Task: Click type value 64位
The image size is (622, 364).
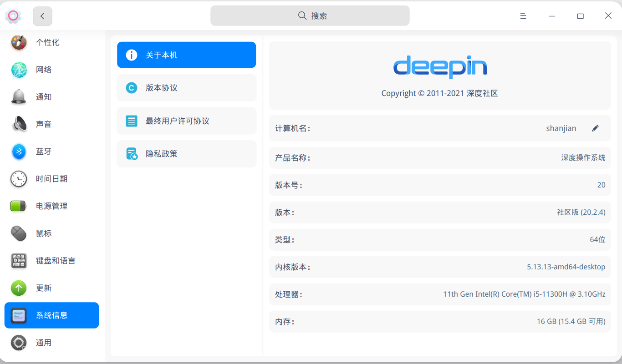Action: [598, 239]
